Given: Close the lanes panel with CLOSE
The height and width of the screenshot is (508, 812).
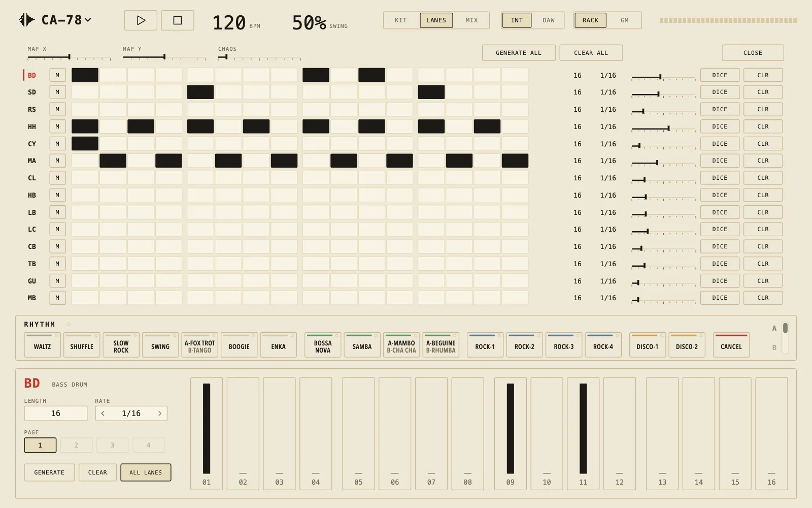Looking at the screenshot, I should (x=753, y=53).
